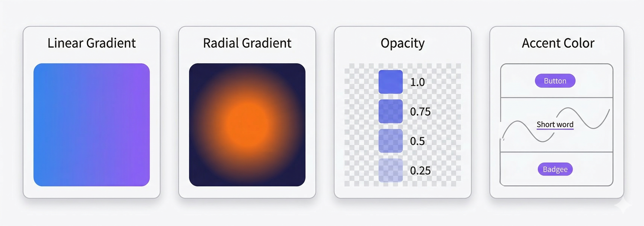Screen dimensions: 644x226
Task: Click the Radial Gradient title
Action: [x=247, y=43]
